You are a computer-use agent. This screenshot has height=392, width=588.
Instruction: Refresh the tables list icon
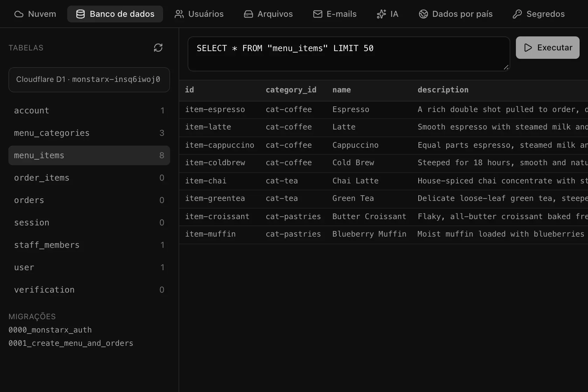(158, 48)
